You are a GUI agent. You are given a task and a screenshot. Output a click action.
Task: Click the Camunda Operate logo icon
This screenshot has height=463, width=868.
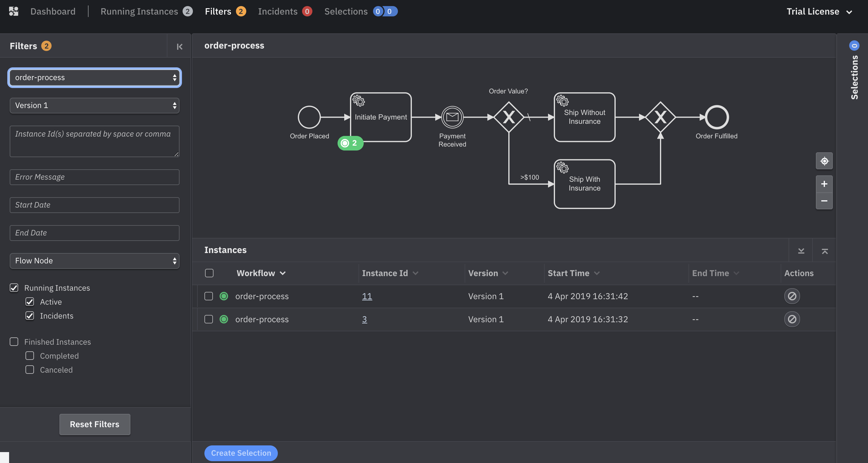point(14,12)
